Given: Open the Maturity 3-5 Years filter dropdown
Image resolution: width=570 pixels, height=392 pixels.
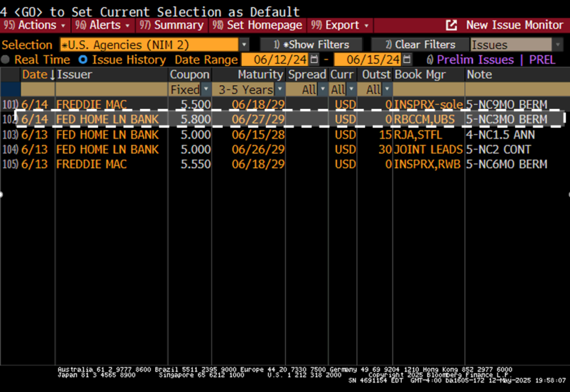Looking at the screenshot, I should coord(279,89).
